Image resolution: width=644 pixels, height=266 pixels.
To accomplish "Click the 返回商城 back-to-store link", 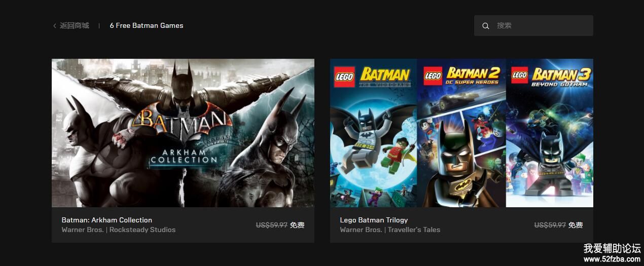I will tap(74, 25).
